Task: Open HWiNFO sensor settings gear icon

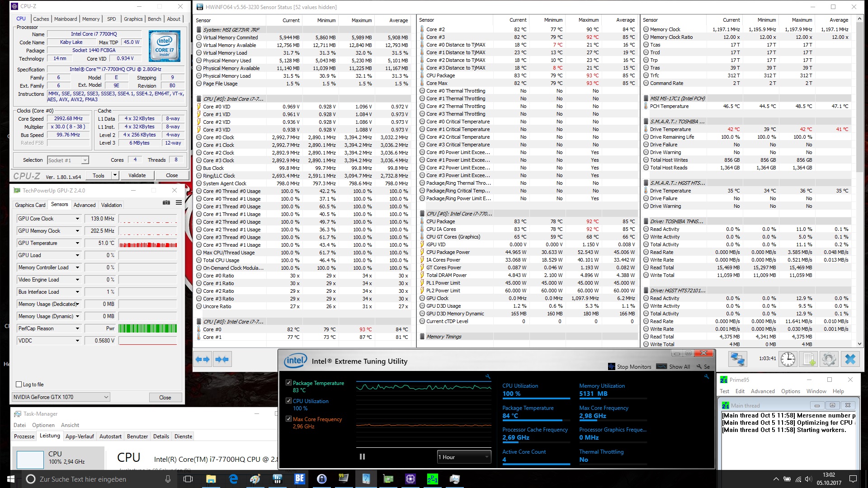Action: [829, 359]
